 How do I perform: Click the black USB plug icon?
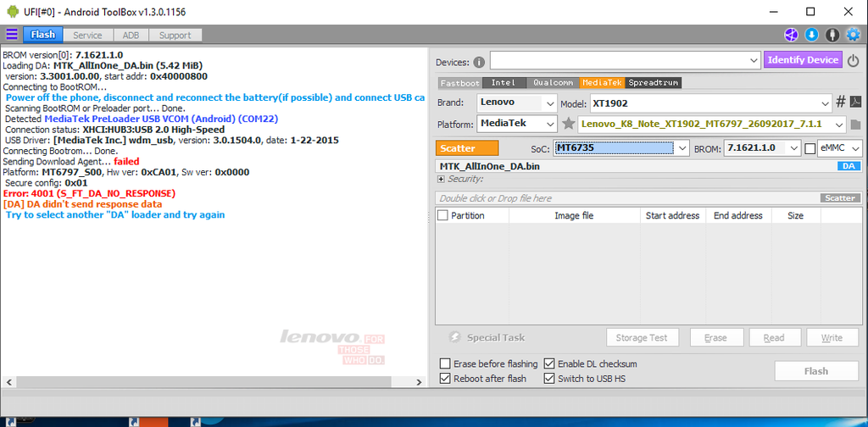click(x=832, y=35)
